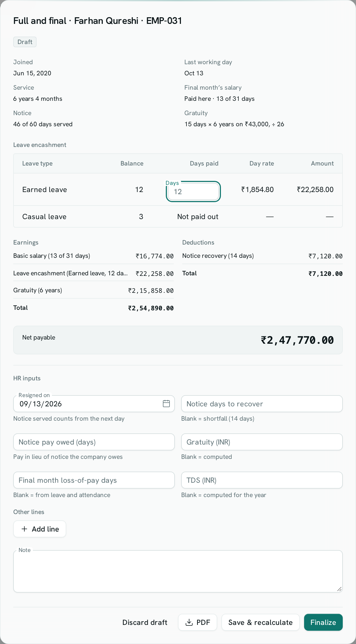Click the Notice recovery amount ₹7,120.00
Screen dimensions: 356x644
[325, 256]
